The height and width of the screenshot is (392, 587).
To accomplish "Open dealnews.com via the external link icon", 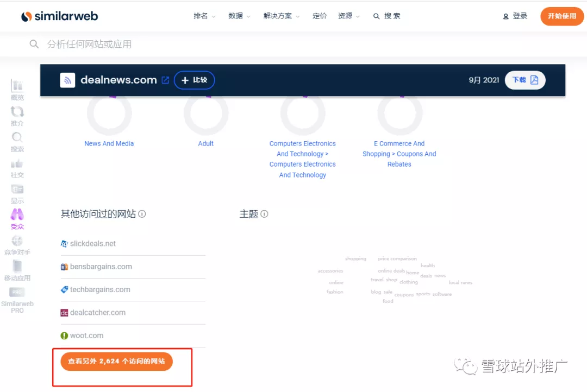I will (x=166, y=79).
